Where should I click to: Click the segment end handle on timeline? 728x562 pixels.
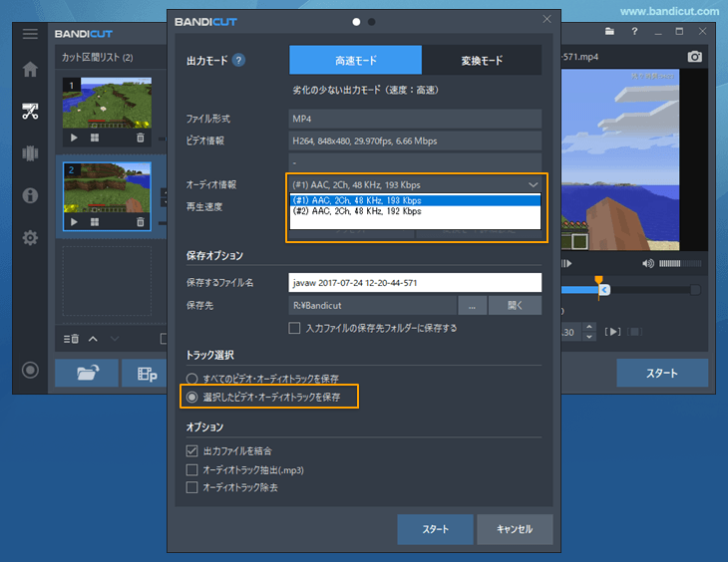(604, 290)
